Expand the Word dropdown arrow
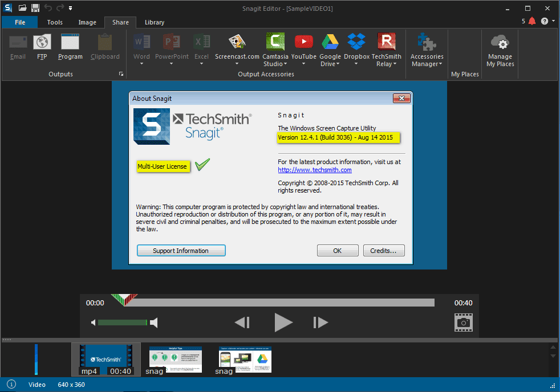 coord(141,64)
